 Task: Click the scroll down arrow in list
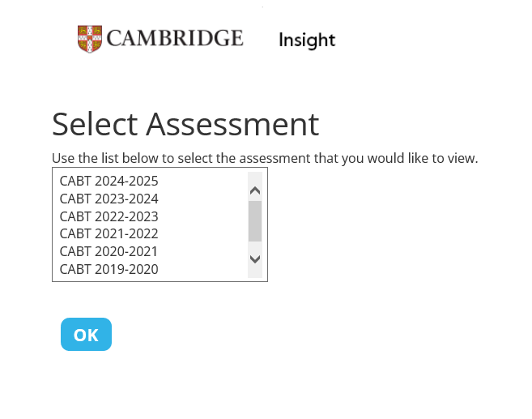(255, 259)
